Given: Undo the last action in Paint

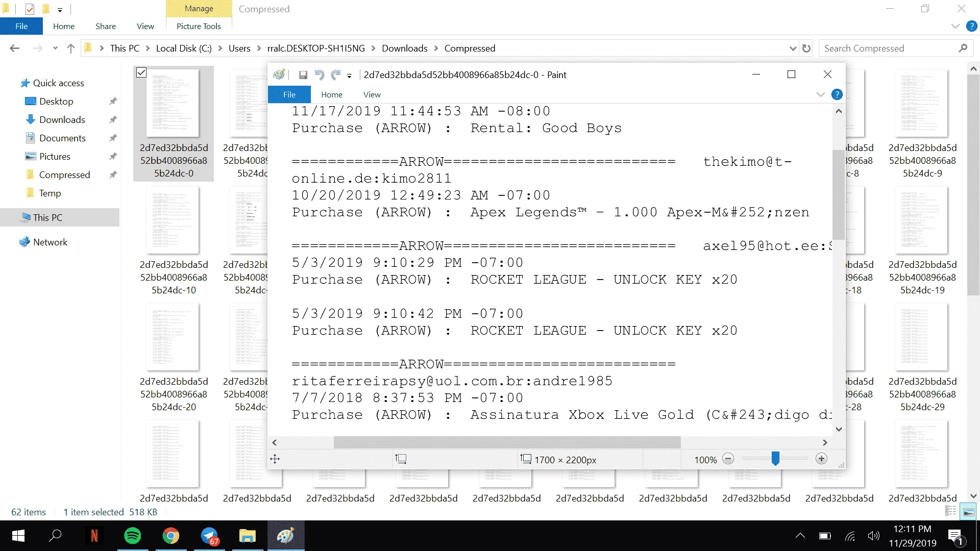Looking at the screenshot, I should (320, 75).
